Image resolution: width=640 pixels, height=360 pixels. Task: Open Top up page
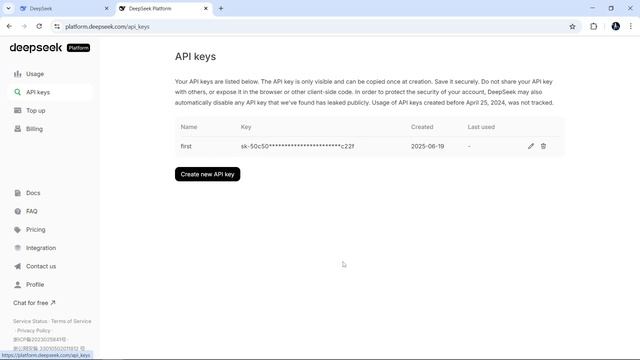click(36, 111)
